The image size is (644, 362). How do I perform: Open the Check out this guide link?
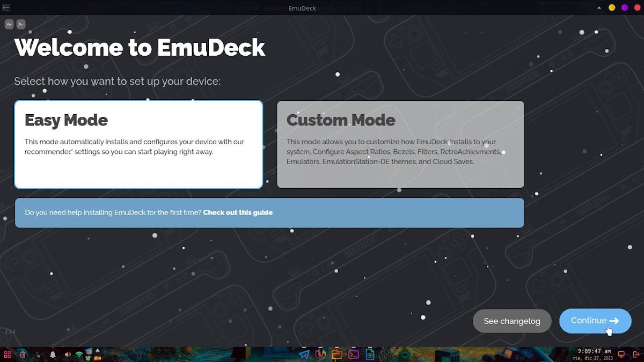coord(238,212)
